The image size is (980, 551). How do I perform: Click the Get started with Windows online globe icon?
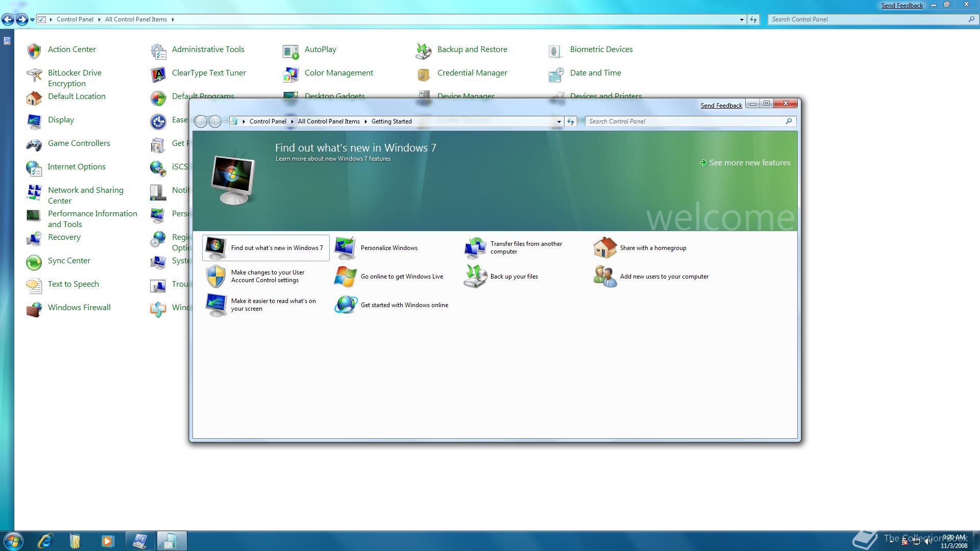tap(346, 305)
